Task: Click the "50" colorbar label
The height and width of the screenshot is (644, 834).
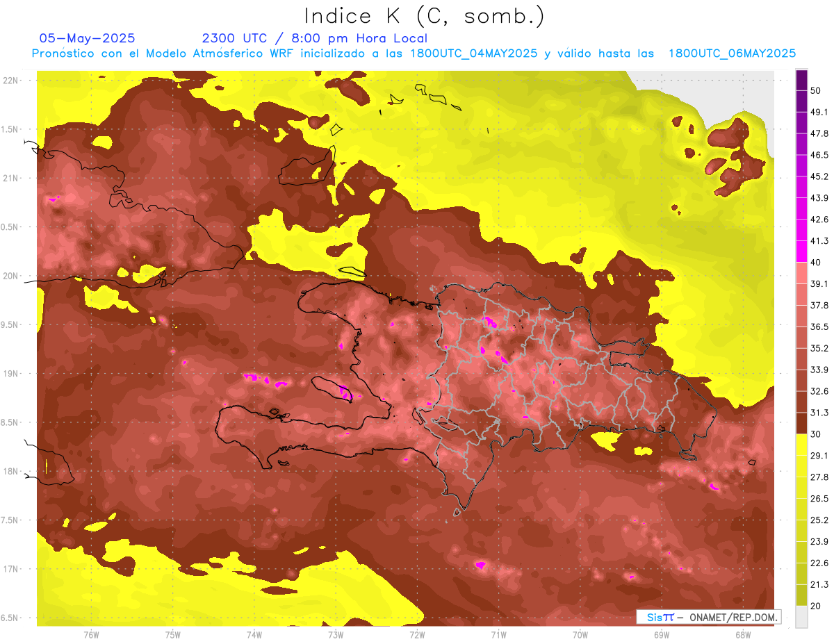Action: tap(817, 91)
